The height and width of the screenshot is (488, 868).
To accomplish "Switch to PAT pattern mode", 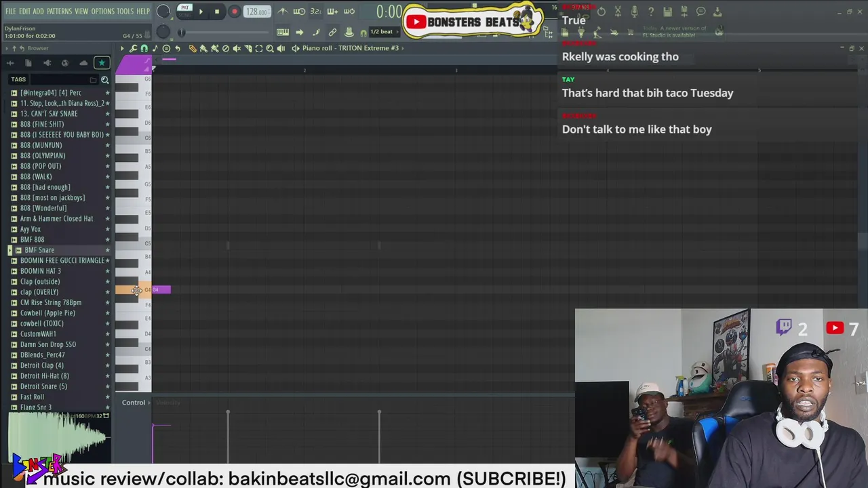I will click(184, 8).
